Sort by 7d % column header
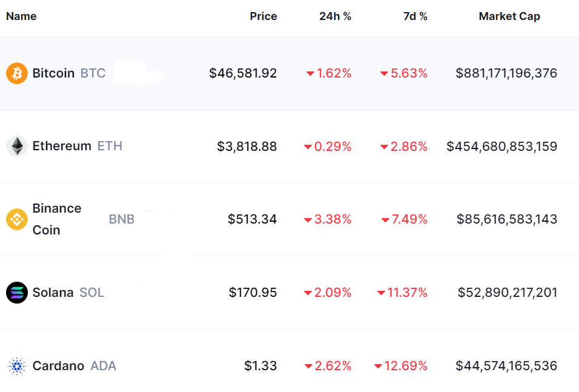 (415, 16)
